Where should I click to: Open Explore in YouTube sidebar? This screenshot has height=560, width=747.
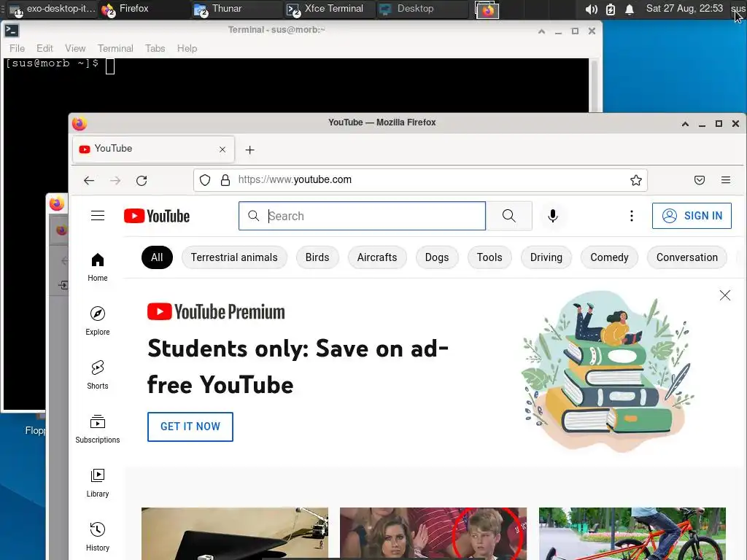click(x=98, y=321)
